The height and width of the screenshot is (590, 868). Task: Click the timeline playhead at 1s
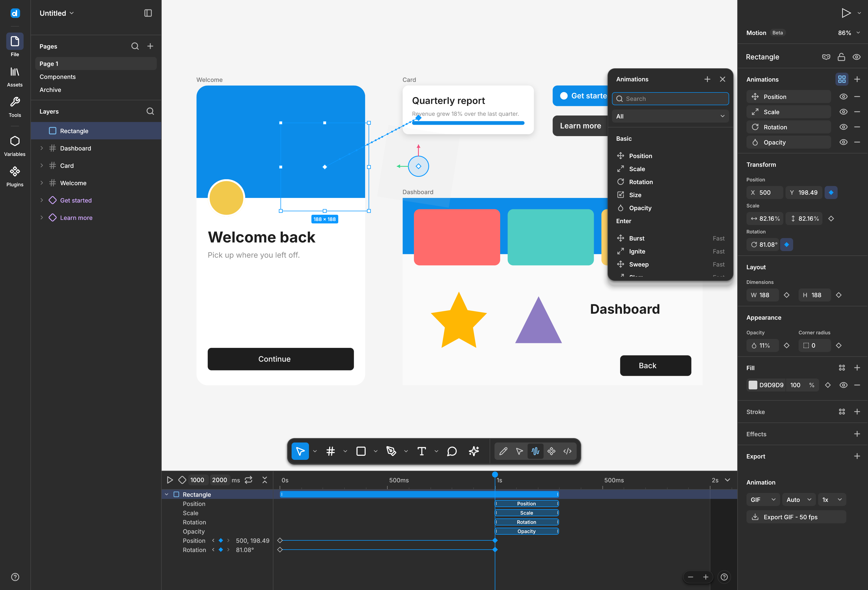495,474
